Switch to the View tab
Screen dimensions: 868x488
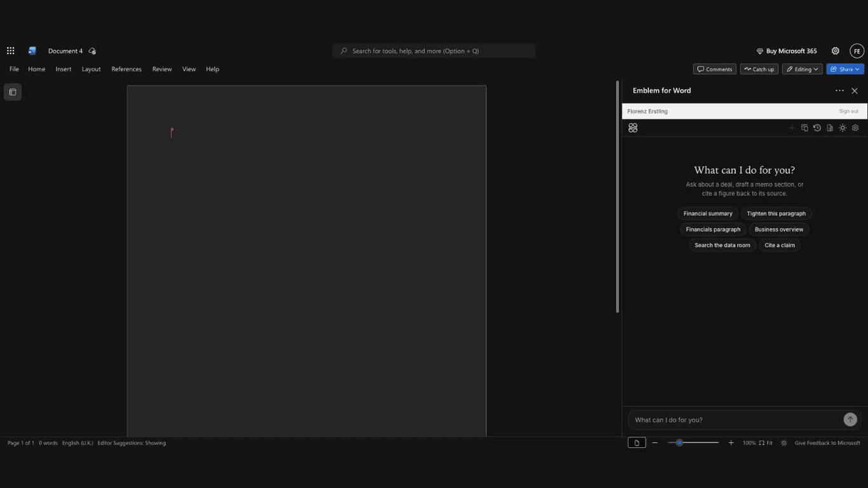189,69
